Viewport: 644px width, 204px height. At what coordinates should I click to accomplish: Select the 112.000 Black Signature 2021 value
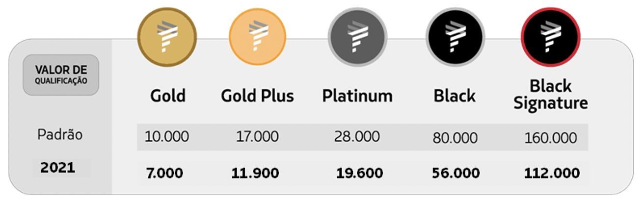[x=552, y=173]
